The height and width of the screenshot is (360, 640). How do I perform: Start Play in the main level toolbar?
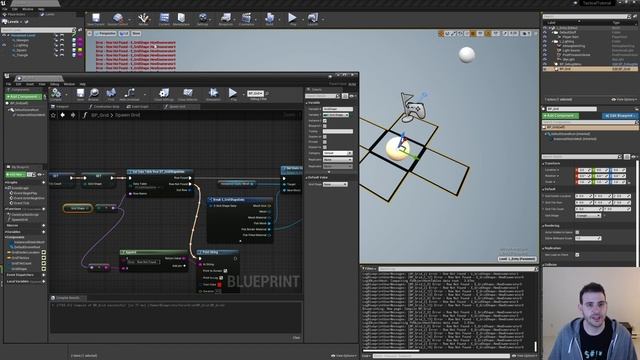click(292, 19)
